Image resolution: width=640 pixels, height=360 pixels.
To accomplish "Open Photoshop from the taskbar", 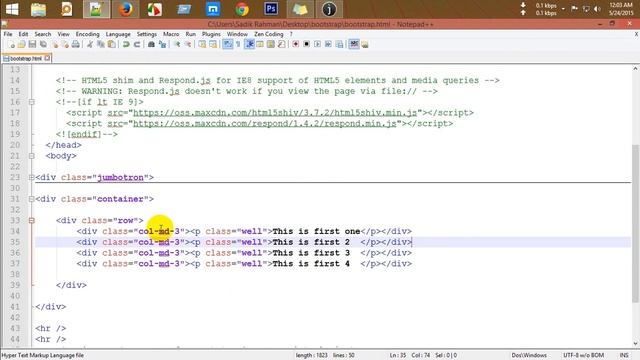I will tap(271, 9).
